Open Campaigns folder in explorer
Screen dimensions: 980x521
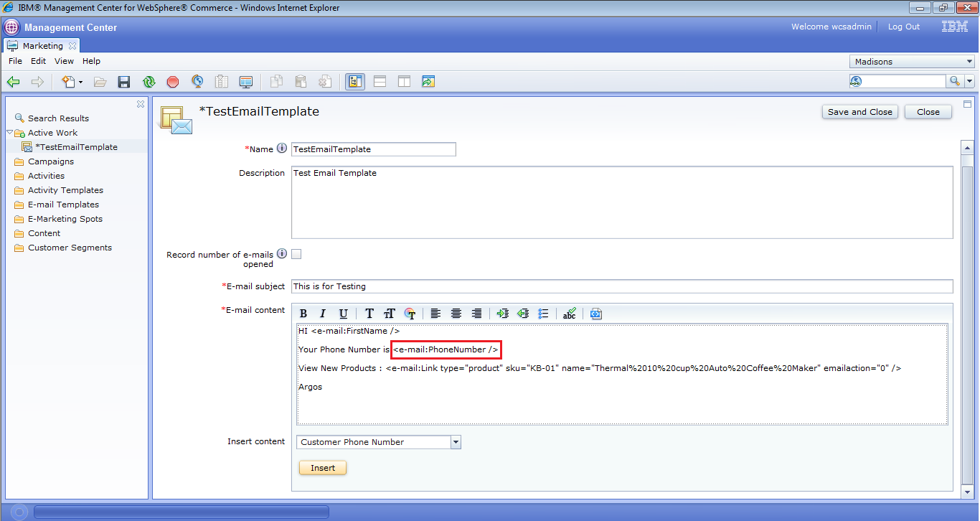coord(51,161)
